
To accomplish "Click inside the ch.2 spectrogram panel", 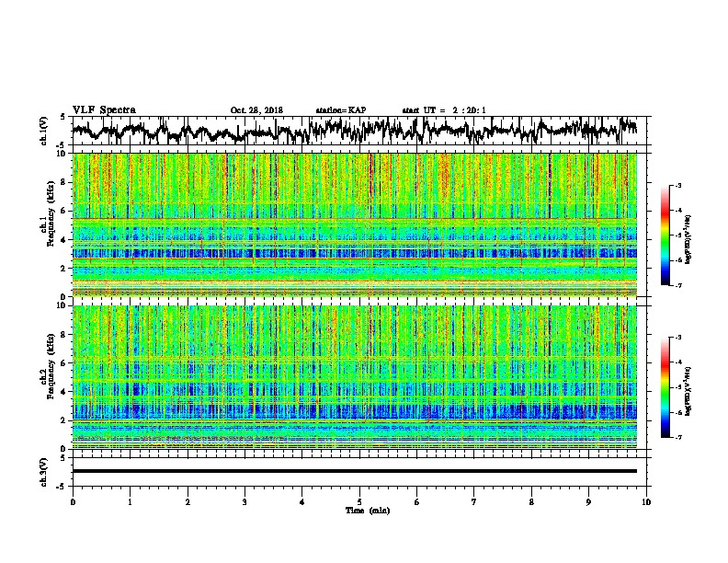I will [355, 377].
